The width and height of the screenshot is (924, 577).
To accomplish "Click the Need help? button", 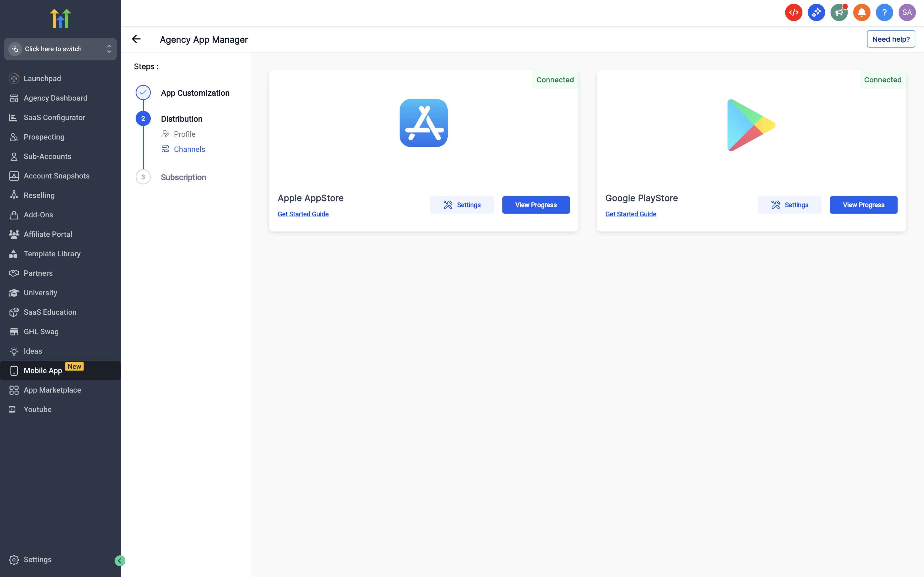I will pyautogui.click(x=890, y=39).
